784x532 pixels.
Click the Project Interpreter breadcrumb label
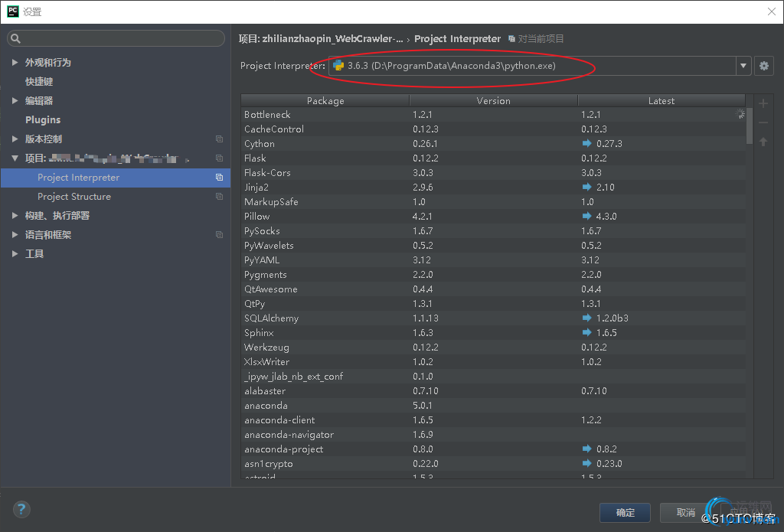(457, 38)
